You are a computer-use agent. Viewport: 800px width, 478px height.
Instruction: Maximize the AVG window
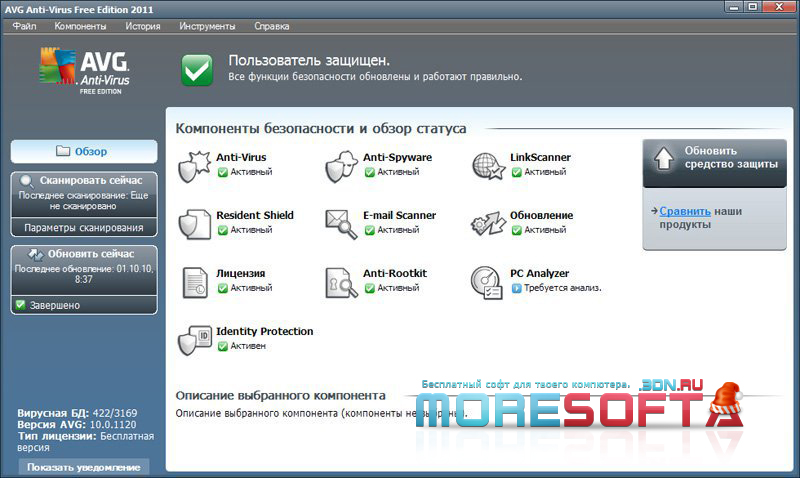[x=752, y=7]
